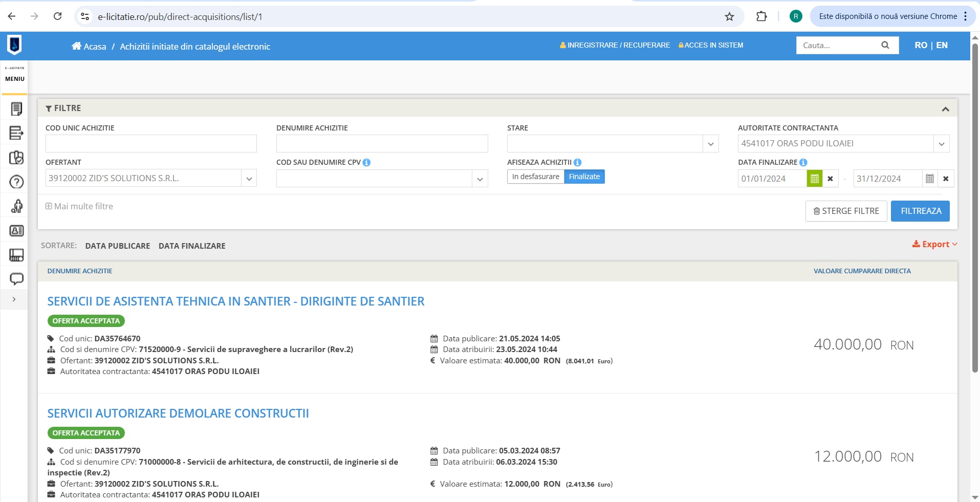Open the help question mark sidebar icon
This screenshot has height=502, width=980.
coord(16,182)
